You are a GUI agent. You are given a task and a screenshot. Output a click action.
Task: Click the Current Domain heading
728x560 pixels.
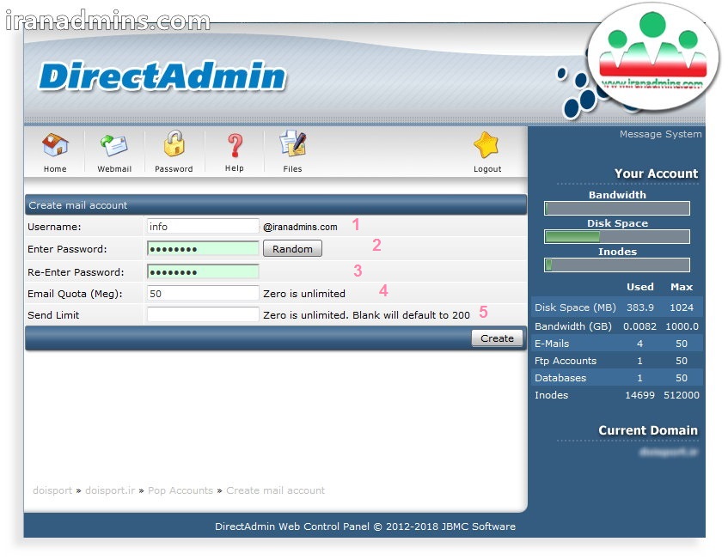pyautogui.click(x=648, y=430)
